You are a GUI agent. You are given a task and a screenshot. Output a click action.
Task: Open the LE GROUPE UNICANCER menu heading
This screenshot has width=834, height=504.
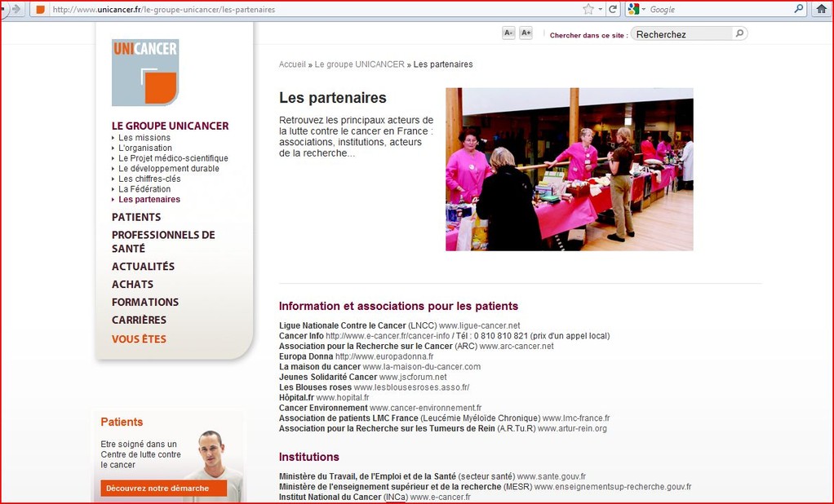pos(171,126)
